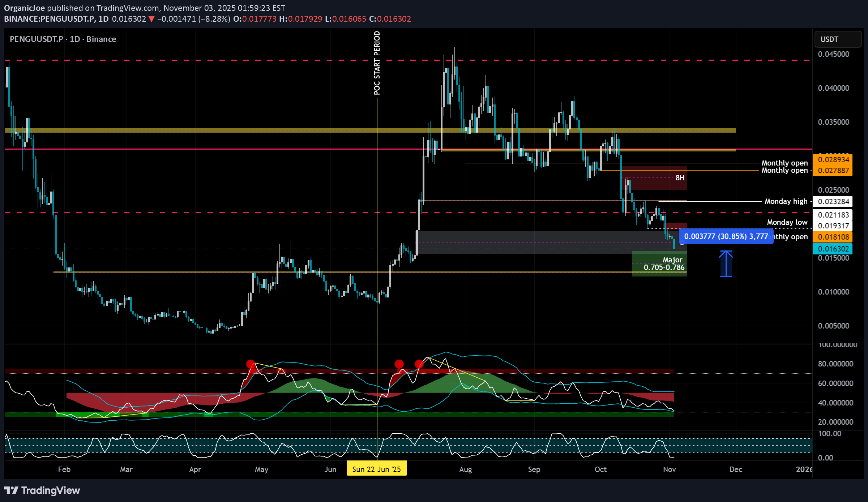Click the cyan 0.016302 current price tag
Viewport: 868px width, 502px height.
coord(833,249)
